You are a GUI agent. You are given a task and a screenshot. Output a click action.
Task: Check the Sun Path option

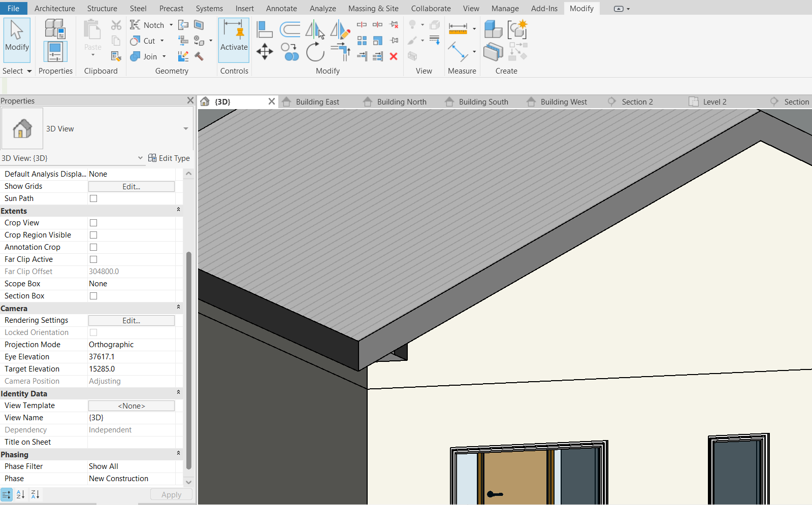coord(93,198)
